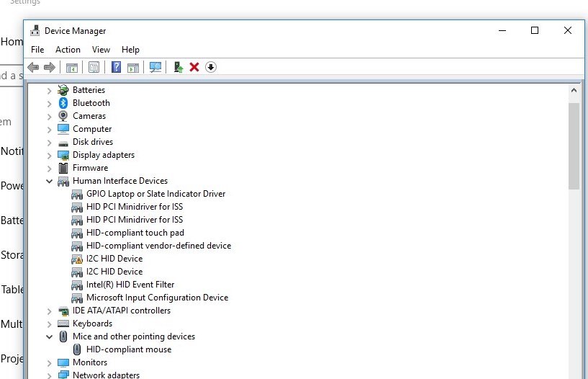Collapse Mice and other pointing devices

(x=50, y=336)
